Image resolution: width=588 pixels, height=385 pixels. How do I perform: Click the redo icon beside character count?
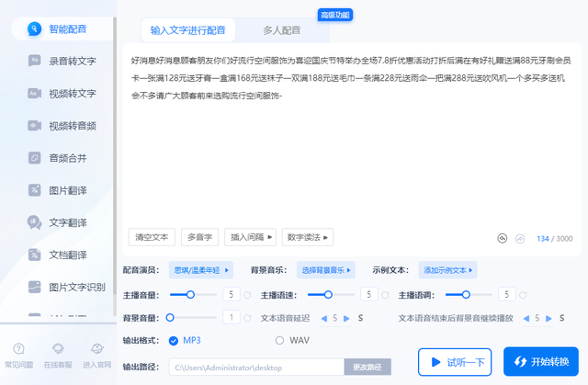[520, 239]
